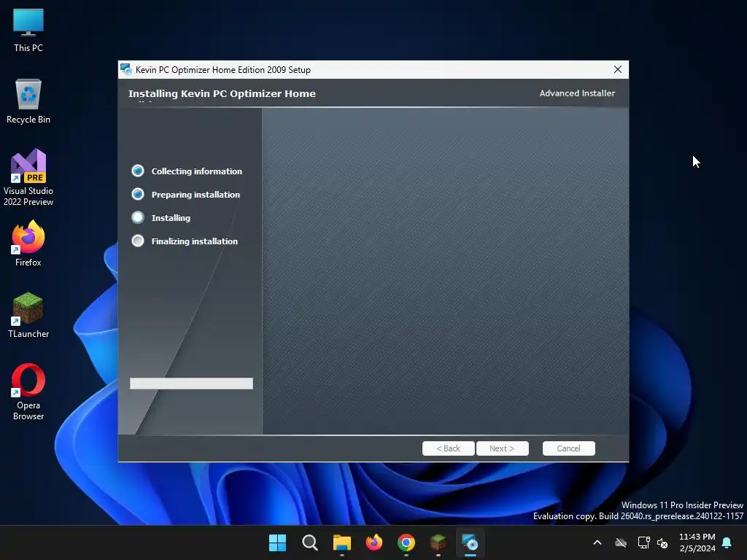This screenshot has width=747, height=560.
Task: Select the TLauncher desktop shortcut
Action: [28, 315]
